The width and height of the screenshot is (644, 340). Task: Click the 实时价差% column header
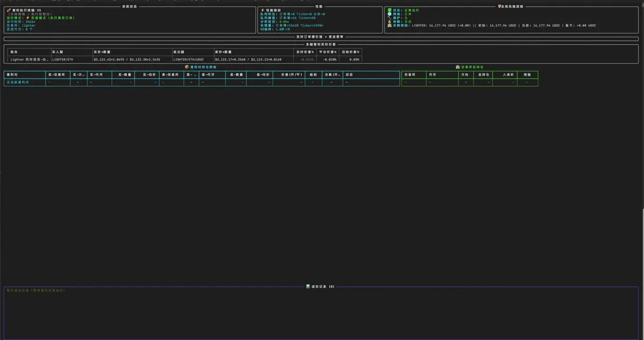[x=305, y=51]
